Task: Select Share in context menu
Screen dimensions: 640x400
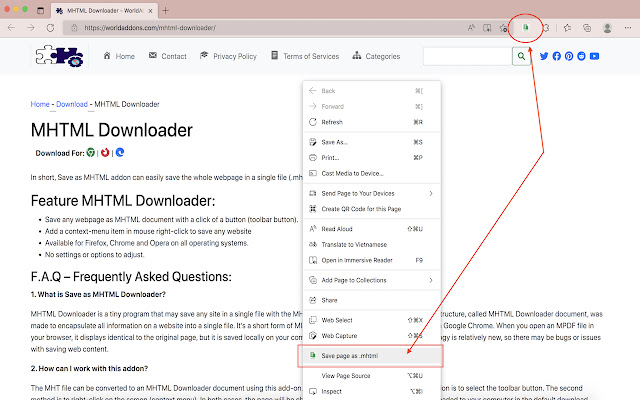Action: coord(372,300)
